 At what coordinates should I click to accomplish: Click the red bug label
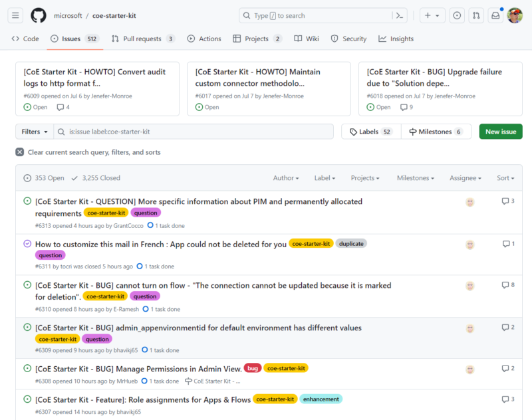[x=253, y=368]
